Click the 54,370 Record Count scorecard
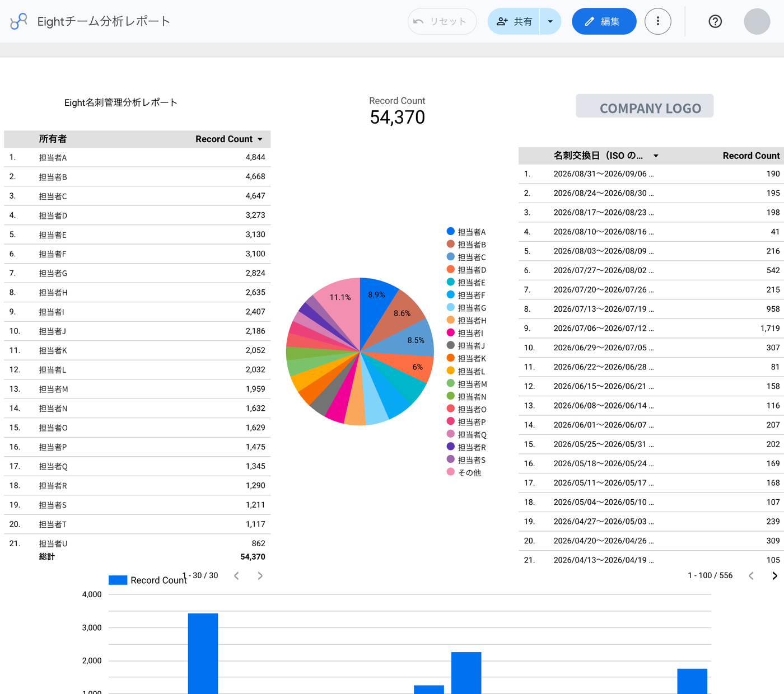 pos(397,111)
